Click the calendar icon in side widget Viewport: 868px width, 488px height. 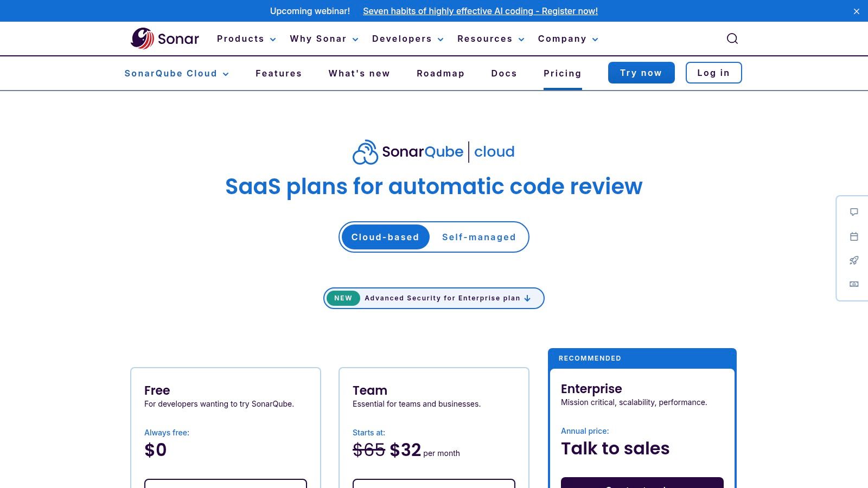854,236
